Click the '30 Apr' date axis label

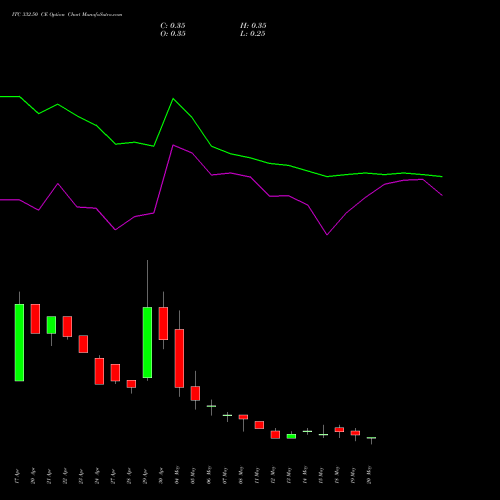pos(161,476)
